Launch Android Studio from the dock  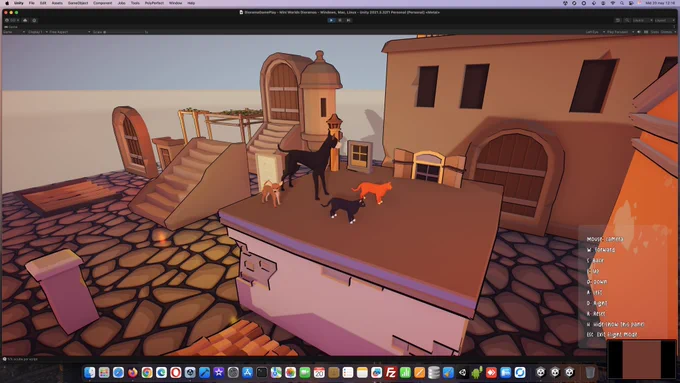coord(477,372)
